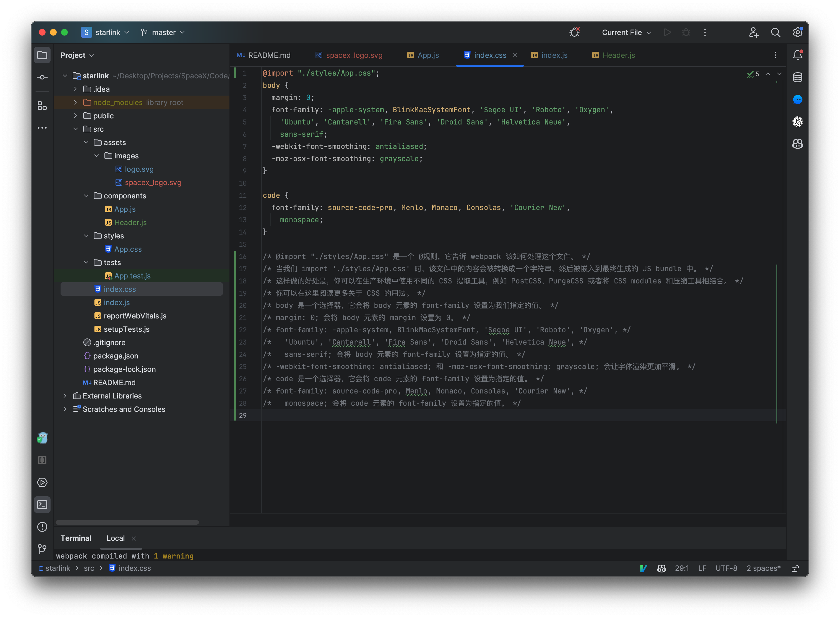Select the Local terminal tab
The image size is (840, 618).
pyautogui.click(x=115, y=538)
